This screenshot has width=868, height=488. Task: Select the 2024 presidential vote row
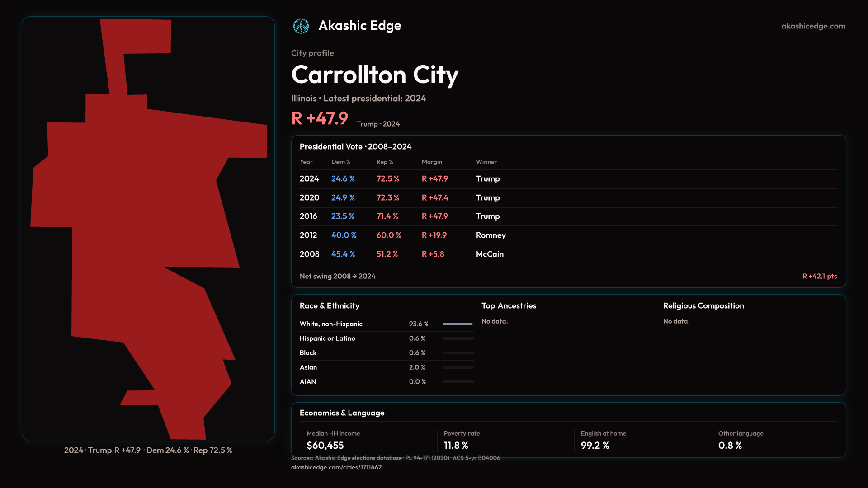[x=309, y=179]
